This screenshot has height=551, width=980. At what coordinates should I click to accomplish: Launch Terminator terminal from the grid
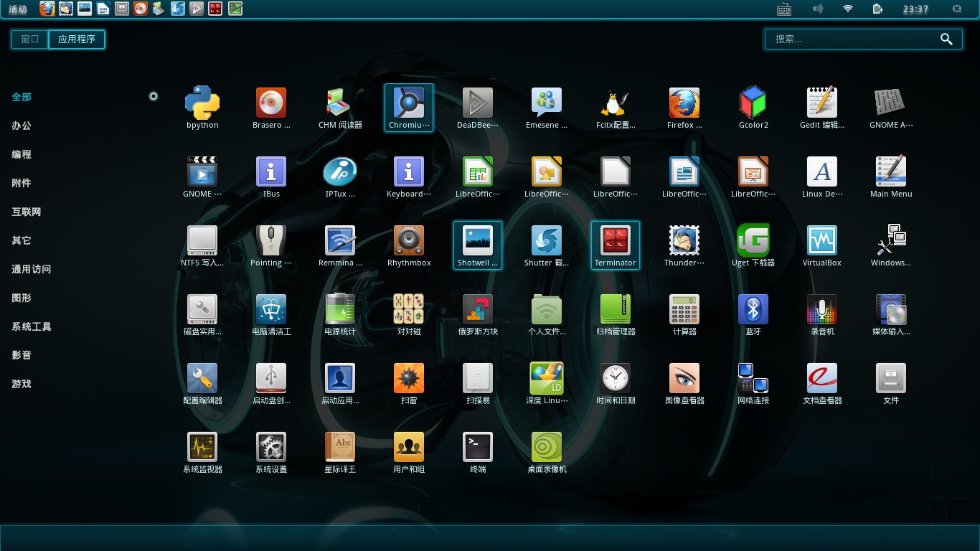(x=616, y=246)
